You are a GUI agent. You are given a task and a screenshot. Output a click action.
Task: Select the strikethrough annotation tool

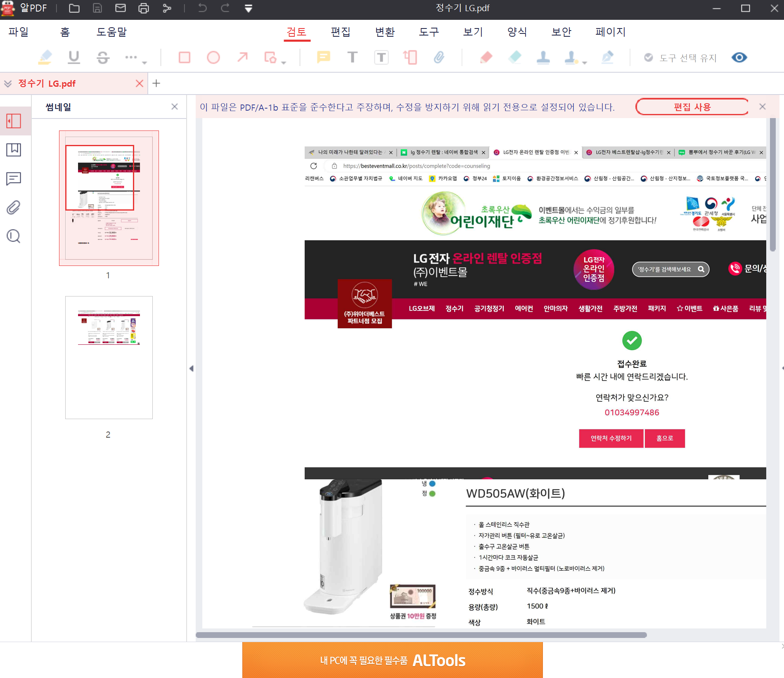(x=103, y=57)
